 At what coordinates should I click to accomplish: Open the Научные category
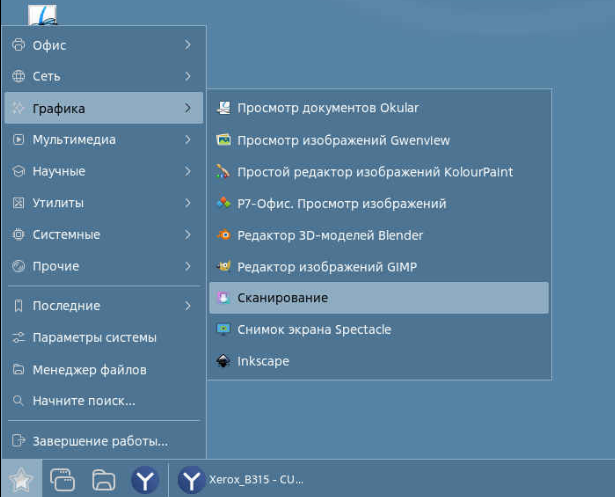coord(104,171)
